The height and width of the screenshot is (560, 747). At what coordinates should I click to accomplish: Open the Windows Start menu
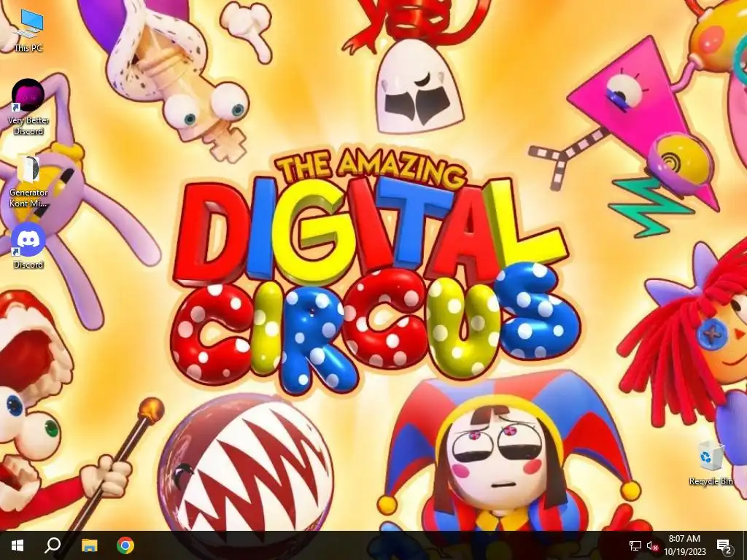[x=18, y=545]
